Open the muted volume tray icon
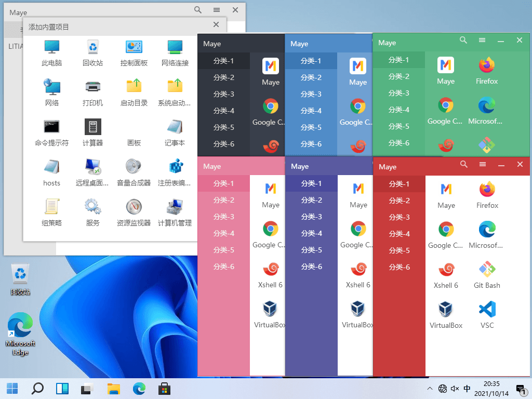The height and width of the screenshot is (399, 532). pos(455,389)
